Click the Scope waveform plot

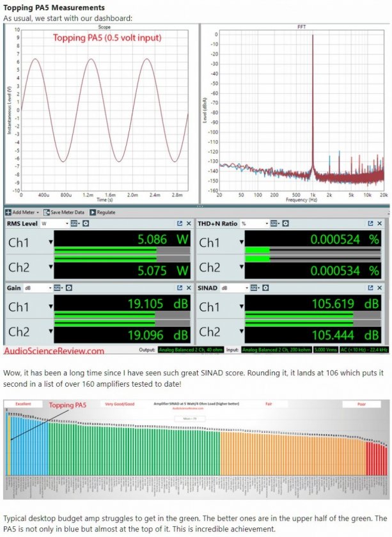point(104,110)
